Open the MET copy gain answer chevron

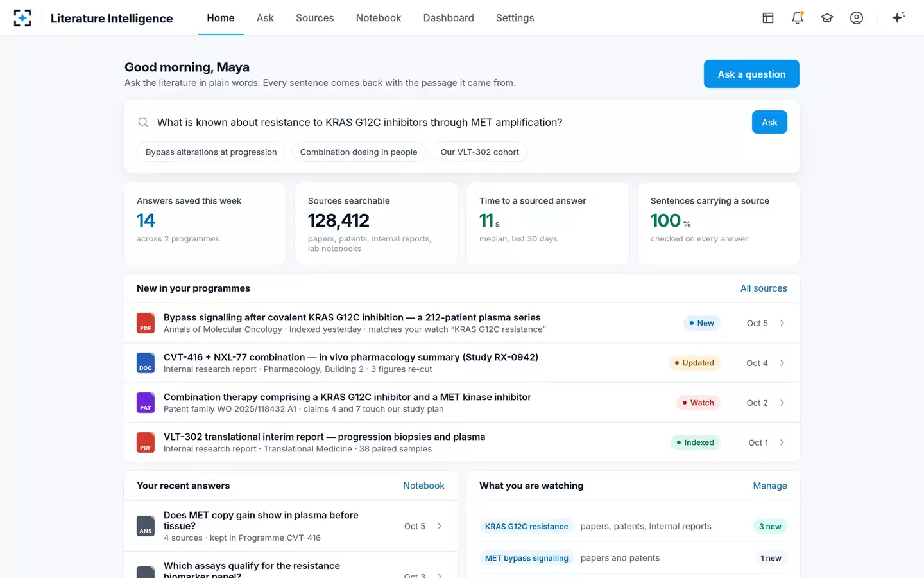click(440, 526)
